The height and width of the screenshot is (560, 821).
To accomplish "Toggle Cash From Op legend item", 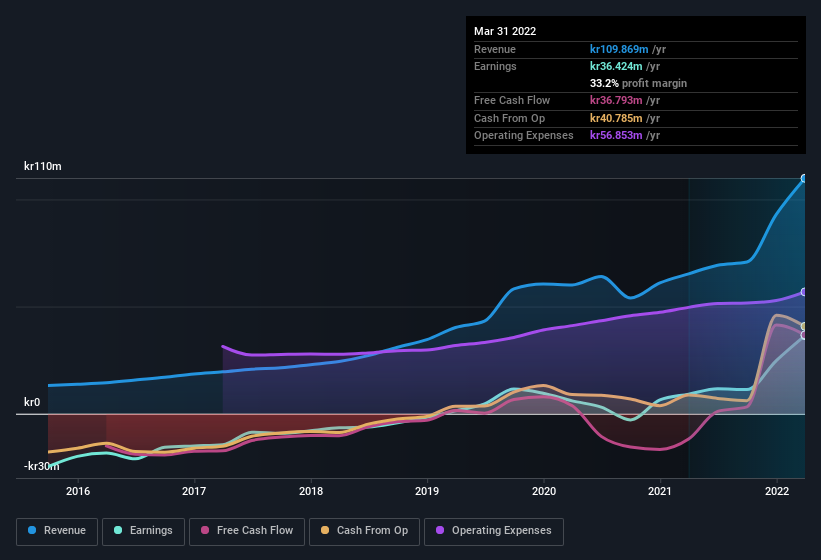I will tap(363, 531).
